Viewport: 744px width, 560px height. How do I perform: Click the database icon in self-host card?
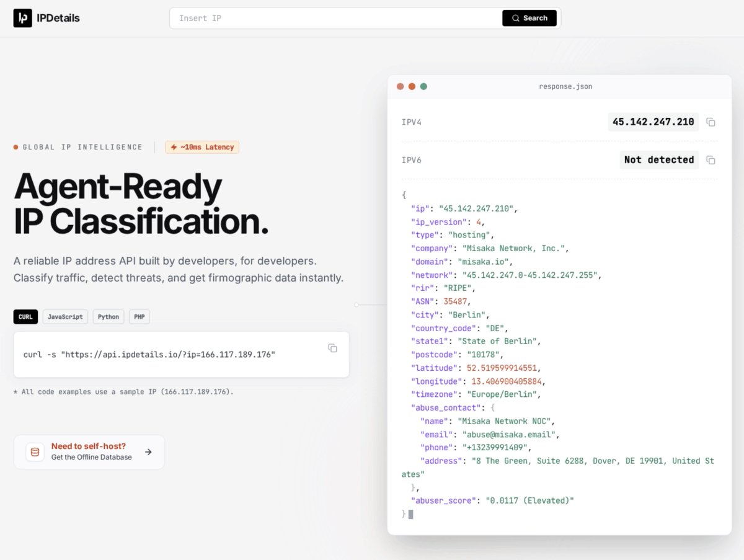tap(35, 452)
